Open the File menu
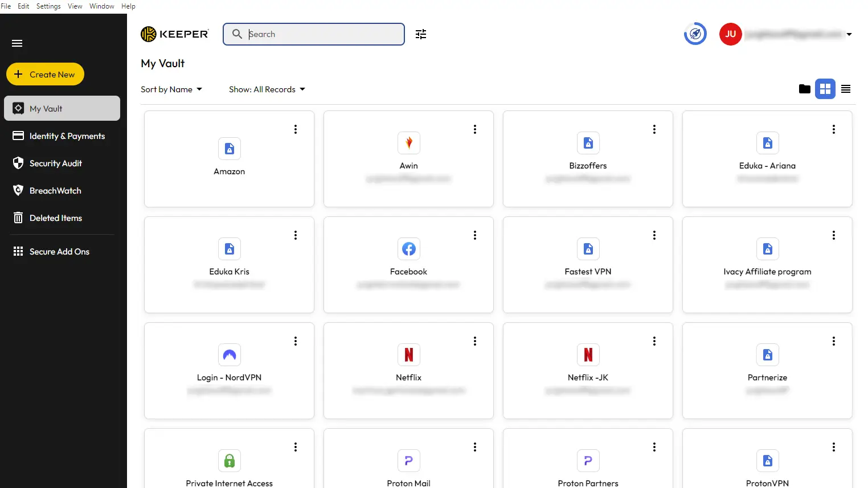This screenshot has height=488, width=868. (6, 6)
